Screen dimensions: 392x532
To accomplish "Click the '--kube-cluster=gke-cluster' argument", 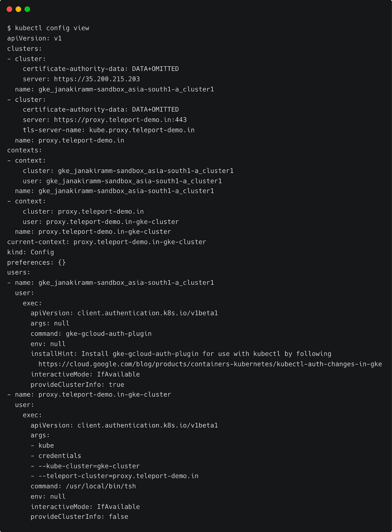I will 89,466.
